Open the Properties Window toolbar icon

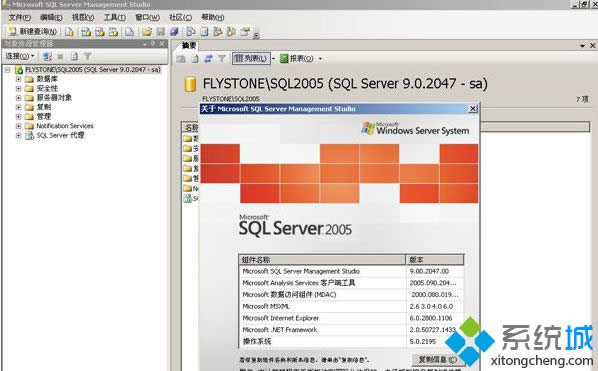click(x=245, y=32)
